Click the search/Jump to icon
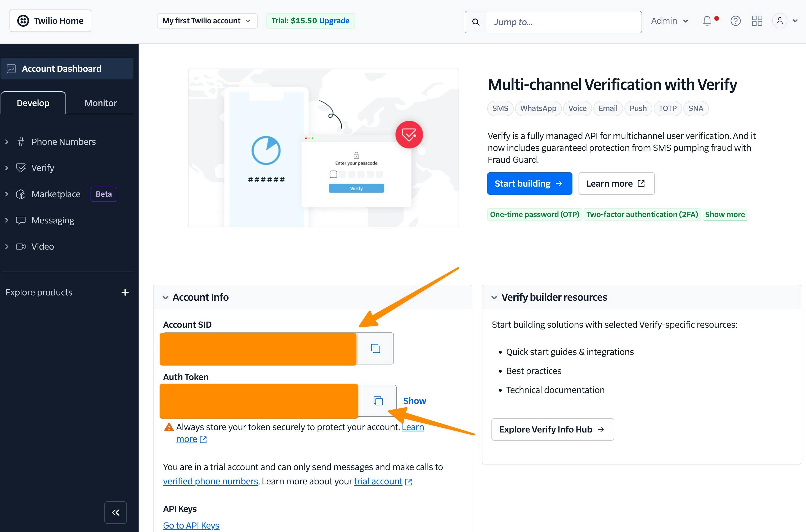This screenshot has height=532, width=806. tap(475, 21)
